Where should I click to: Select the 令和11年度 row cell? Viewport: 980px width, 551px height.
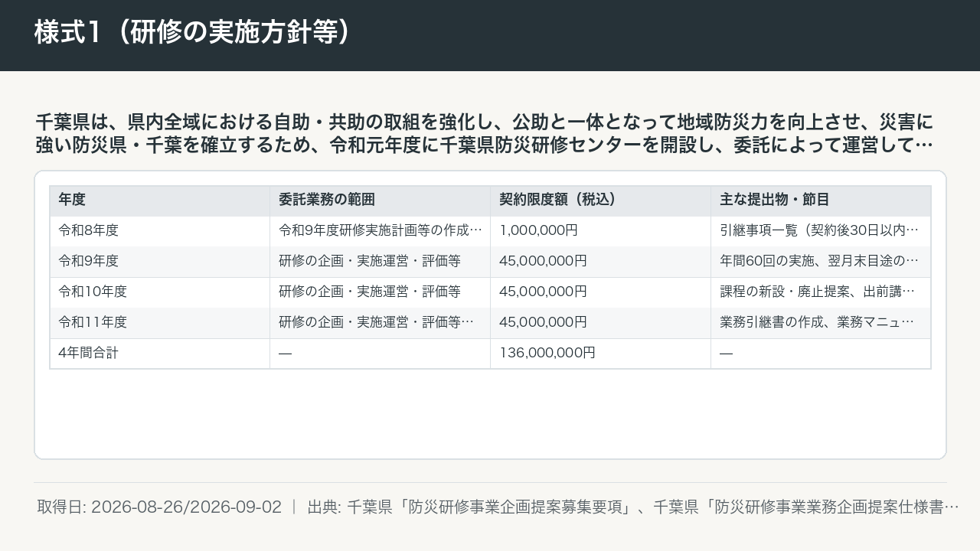pos(160,322)
